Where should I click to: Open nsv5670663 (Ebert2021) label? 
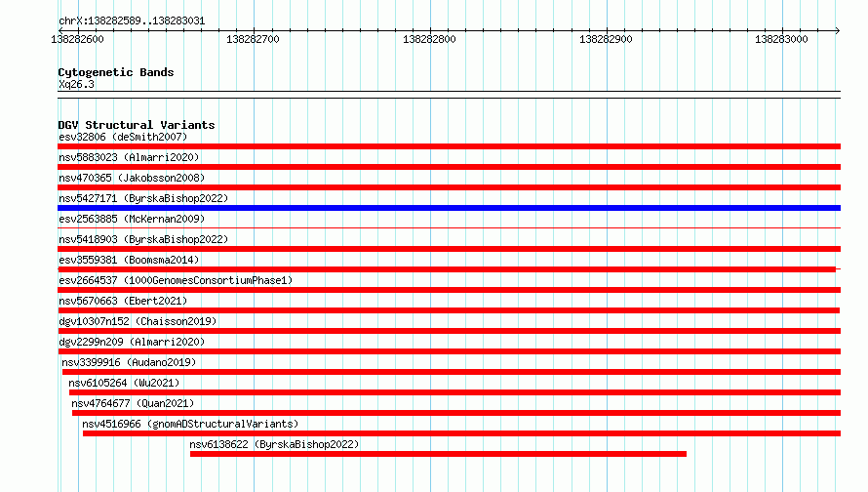point(123,301)
